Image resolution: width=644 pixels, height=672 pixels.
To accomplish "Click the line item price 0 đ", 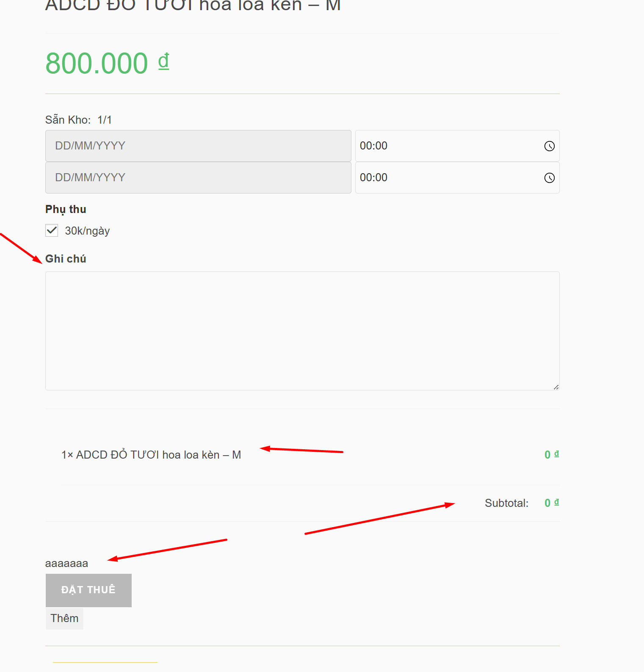I will (x=551, y=455).
